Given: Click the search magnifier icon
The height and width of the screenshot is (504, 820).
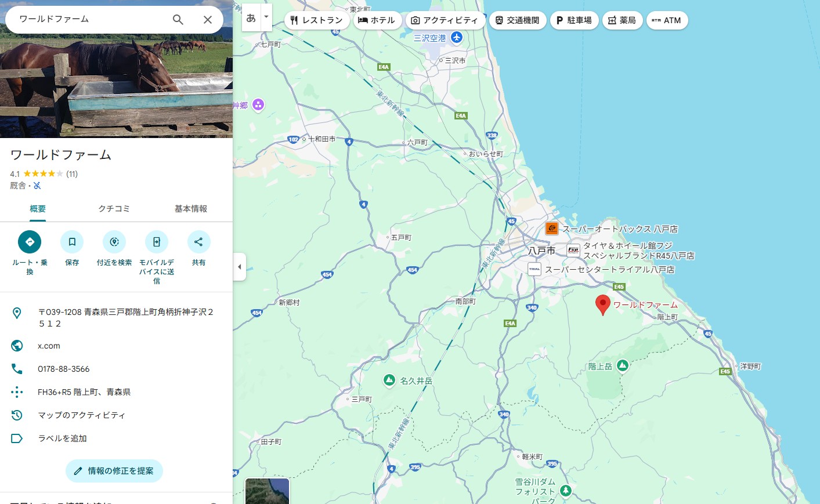Looking at the screenshot, I should (x=178, y=20).
